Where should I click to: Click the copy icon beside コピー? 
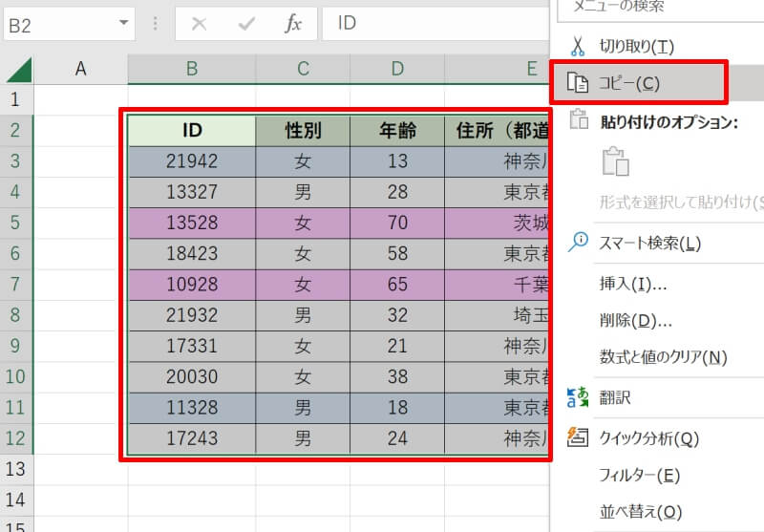click(578, 84)
